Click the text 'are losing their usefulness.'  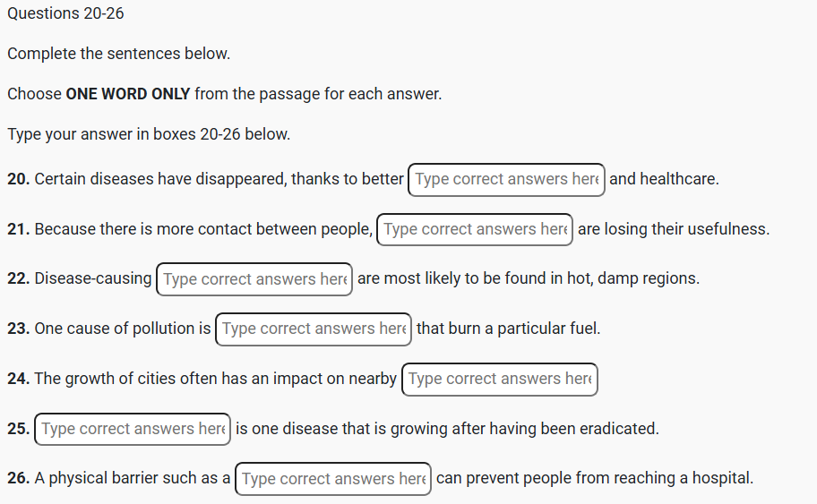[x=674, y=229]
